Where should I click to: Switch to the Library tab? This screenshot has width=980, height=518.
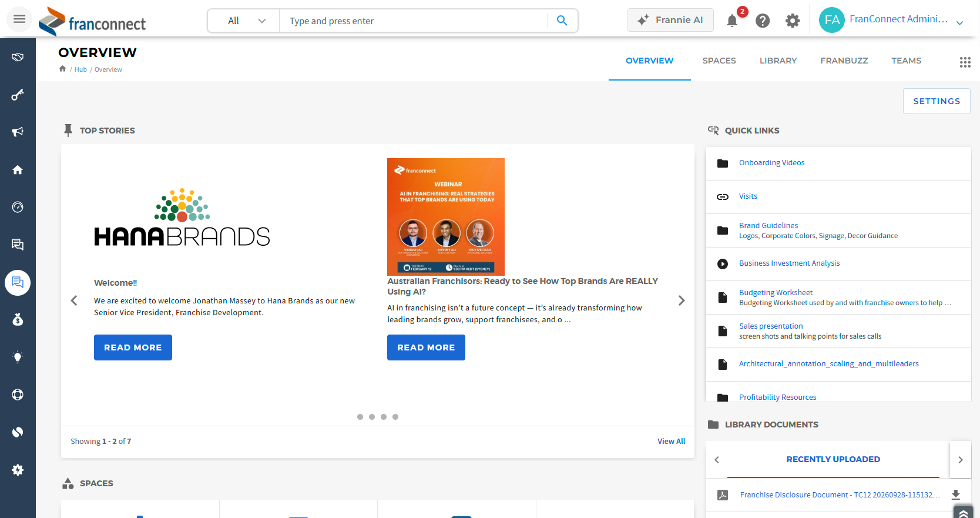click(778, 61)
